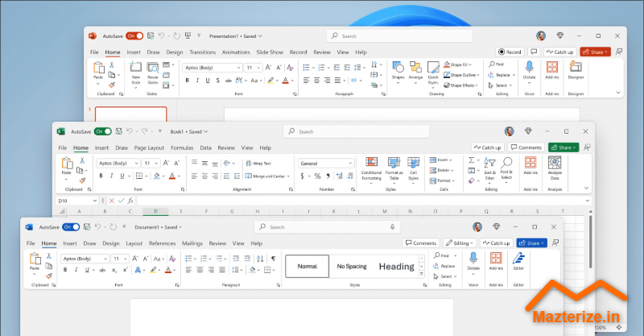This screenshot has height=336, width=644.
Task: Open Conditional Formatting in Excel
Action: point(371,169)
